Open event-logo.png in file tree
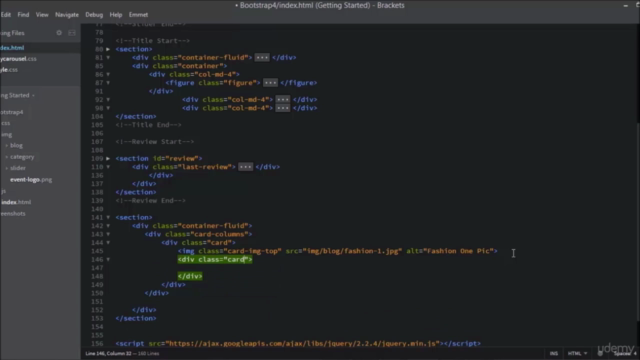This screenshot has width=640, height=360. (x=31, y=180)
